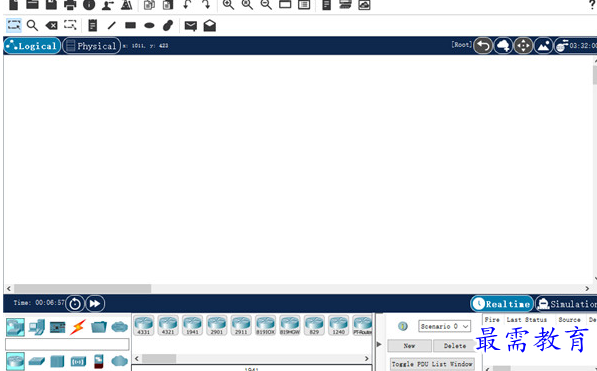Pick the Inspect magnifier tool
This screenshot has height=371, width=597.
(32, 26)
